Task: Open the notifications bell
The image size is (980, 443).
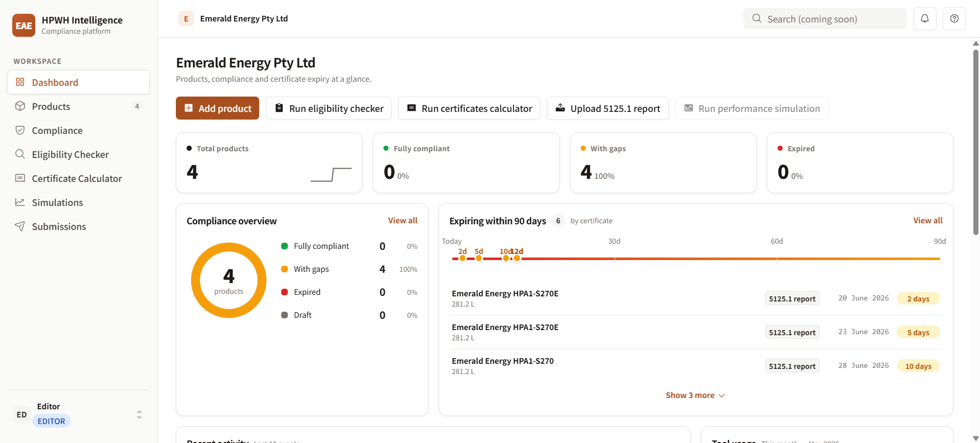Action: click(x=925, y=18)
